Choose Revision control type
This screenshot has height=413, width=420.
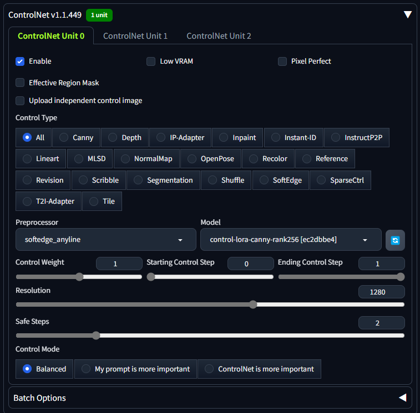coord(43,180)
